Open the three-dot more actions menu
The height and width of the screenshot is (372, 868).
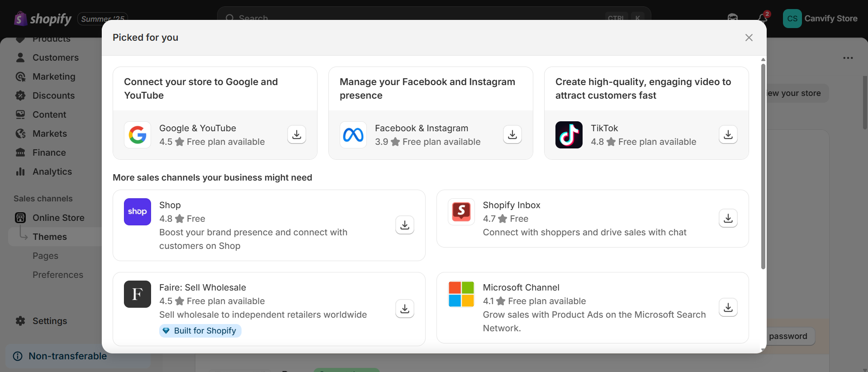[848, 58]
